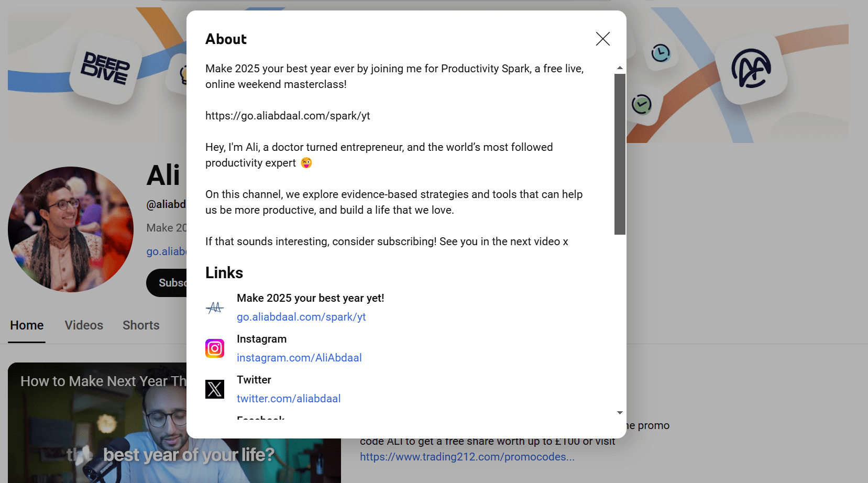Click the Productivity Spark link icon

(214, 307)
